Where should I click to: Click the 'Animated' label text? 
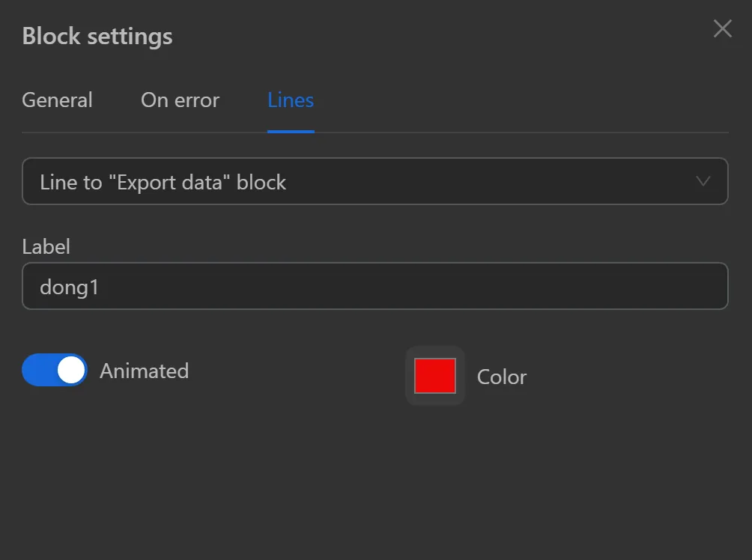pyautogui.click(x=145, y=370)
